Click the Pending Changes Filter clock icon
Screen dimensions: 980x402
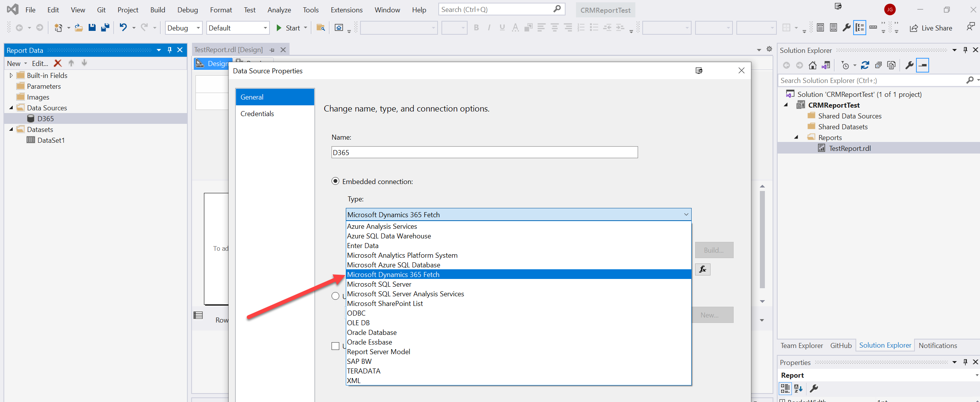pos(845,65)
